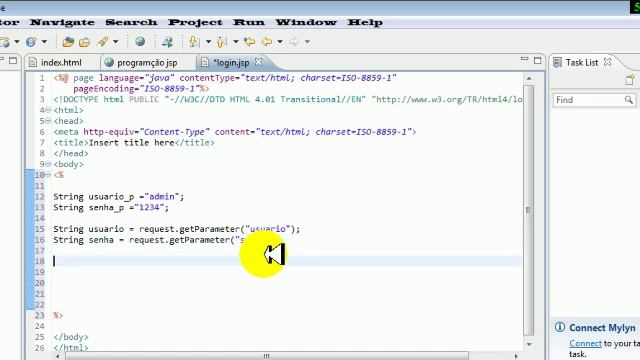Open the Run menu
This screenshot has width=640, height=360.
249,22
